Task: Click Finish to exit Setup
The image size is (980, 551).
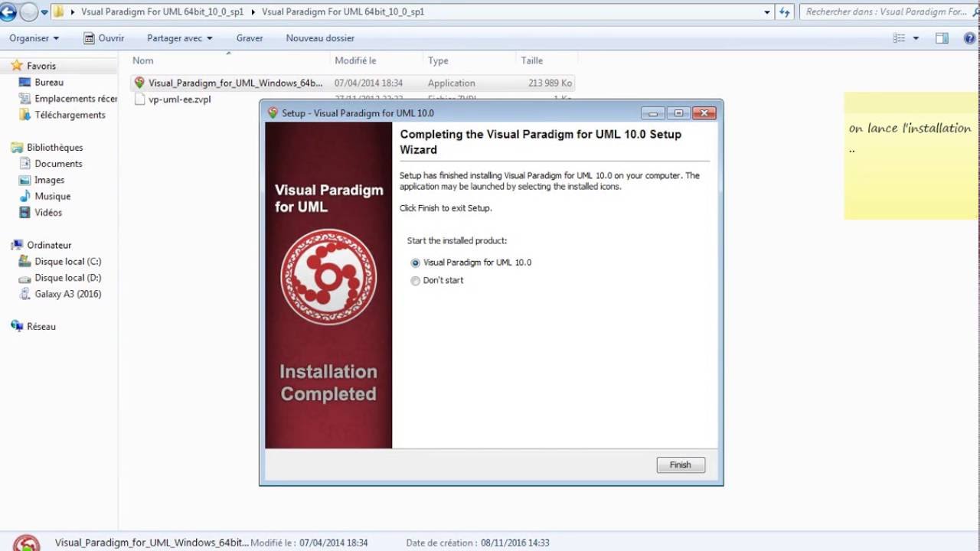Action: tap(681, 465)
